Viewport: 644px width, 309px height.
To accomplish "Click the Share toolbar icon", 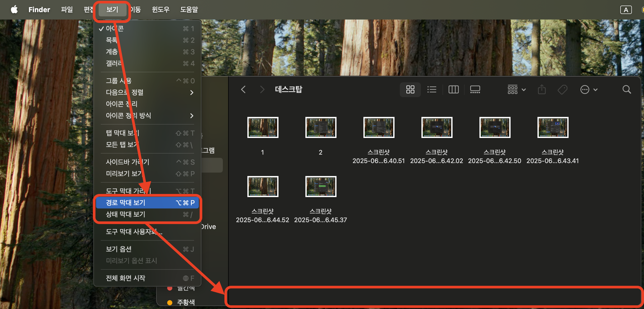I will pos(542,89).
